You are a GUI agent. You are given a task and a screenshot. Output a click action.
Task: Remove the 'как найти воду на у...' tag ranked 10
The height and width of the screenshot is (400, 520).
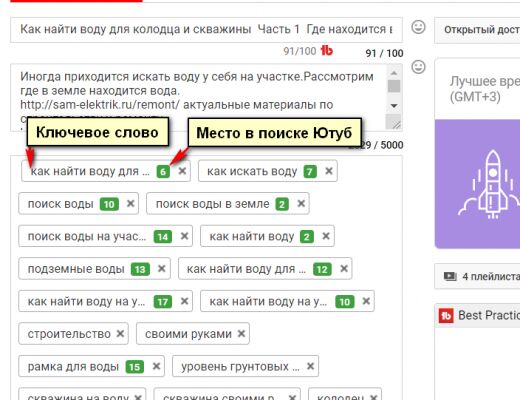[366, 301]
